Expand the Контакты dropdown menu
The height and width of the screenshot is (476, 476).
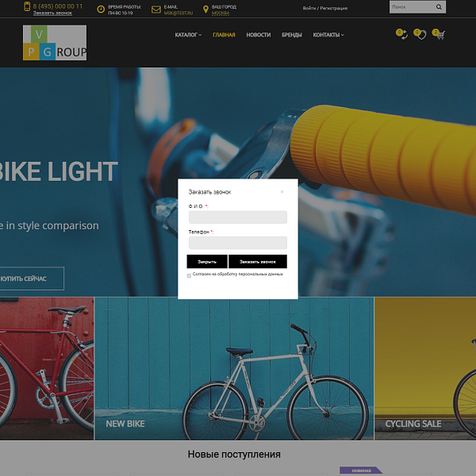328,35
